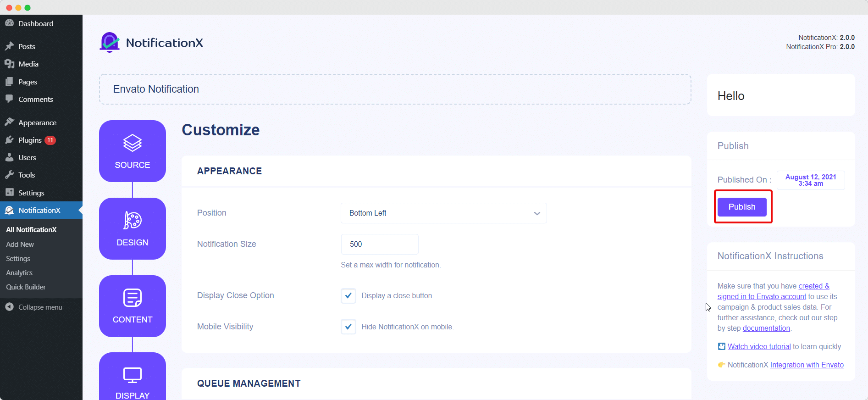Click the NotificationX logo at top
Image resolution: width=868 pixels, height=400 pixels.
tap(151, 43)
